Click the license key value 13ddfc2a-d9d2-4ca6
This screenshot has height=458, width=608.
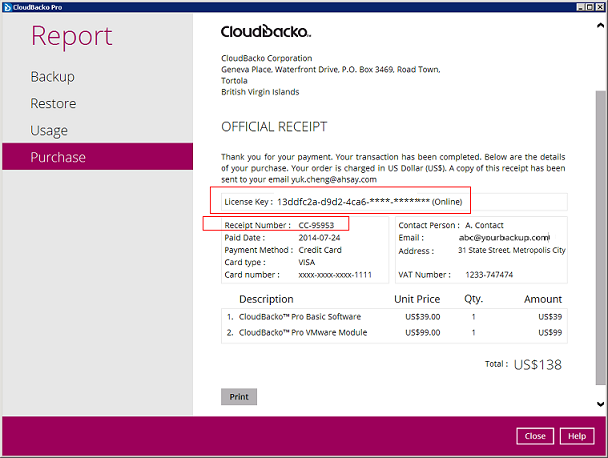tap(353, 202)
